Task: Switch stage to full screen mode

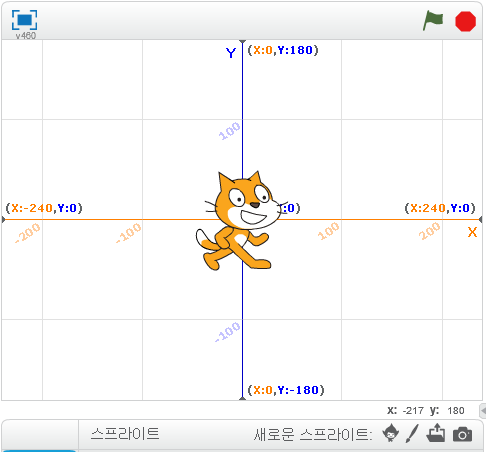Action: (24, 20)
